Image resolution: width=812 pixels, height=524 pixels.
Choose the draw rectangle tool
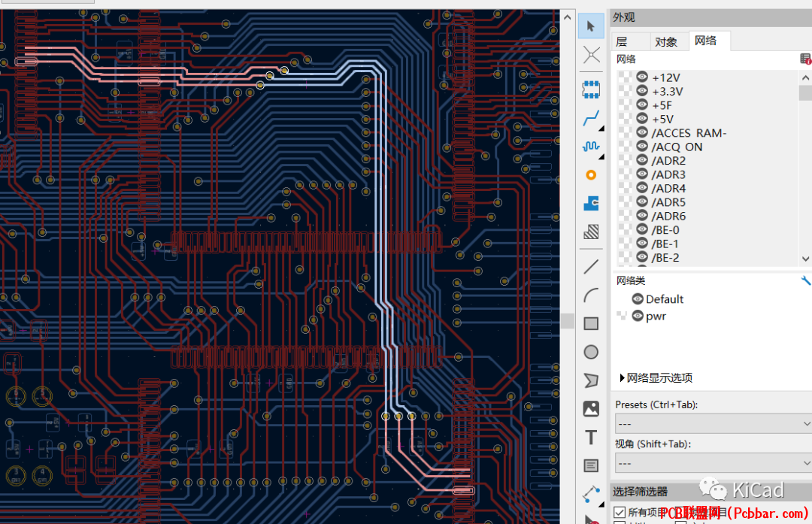(591, 323)
